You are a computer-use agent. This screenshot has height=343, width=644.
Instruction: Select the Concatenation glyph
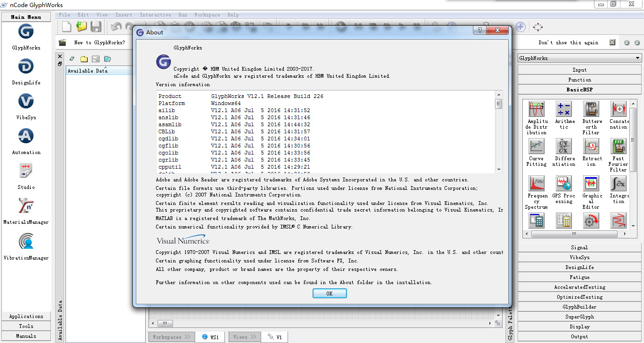(619, 109)
